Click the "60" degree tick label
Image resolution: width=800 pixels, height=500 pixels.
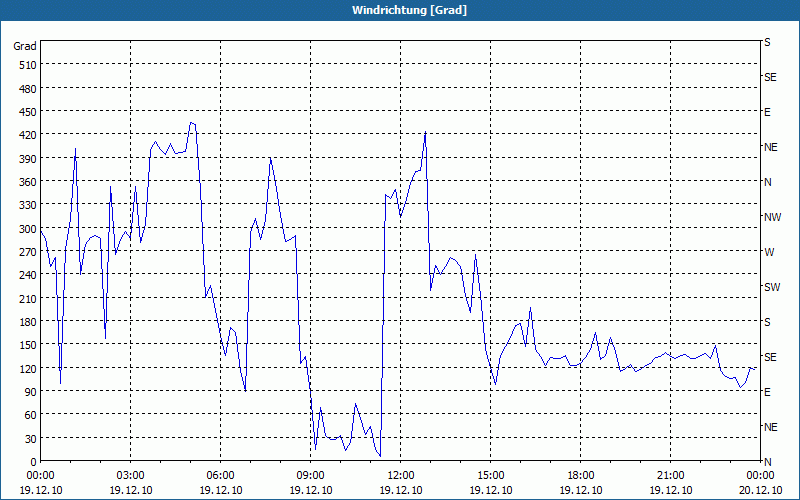(x=31, y=415)
